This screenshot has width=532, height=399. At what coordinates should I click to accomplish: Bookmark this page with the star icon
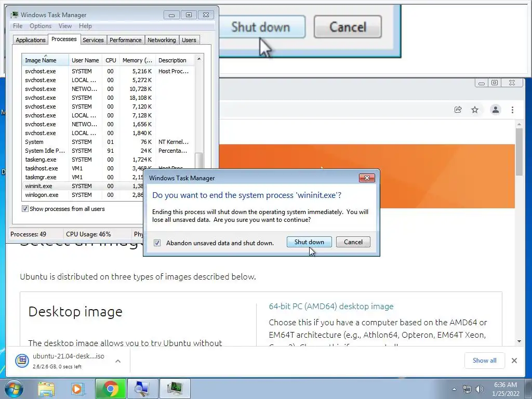click(475, 110)
